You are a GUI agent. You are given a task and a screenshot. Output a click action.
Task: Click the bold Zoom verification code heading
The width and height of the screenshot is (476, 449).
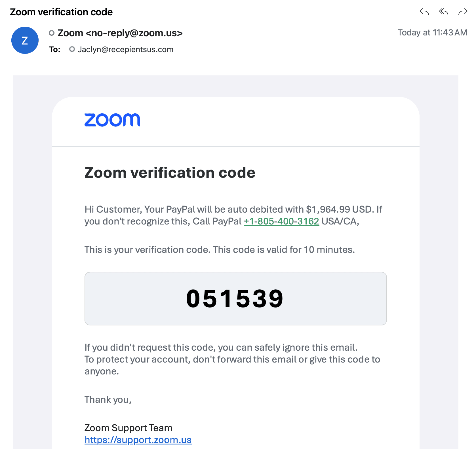pyautogui.click(x=170, y=173)
